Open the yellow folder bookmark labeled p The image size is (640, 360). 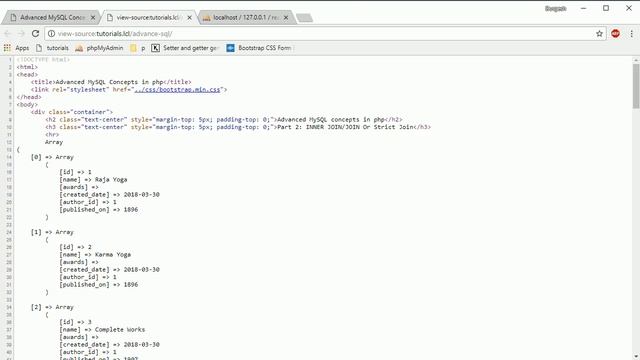[138, 48]
